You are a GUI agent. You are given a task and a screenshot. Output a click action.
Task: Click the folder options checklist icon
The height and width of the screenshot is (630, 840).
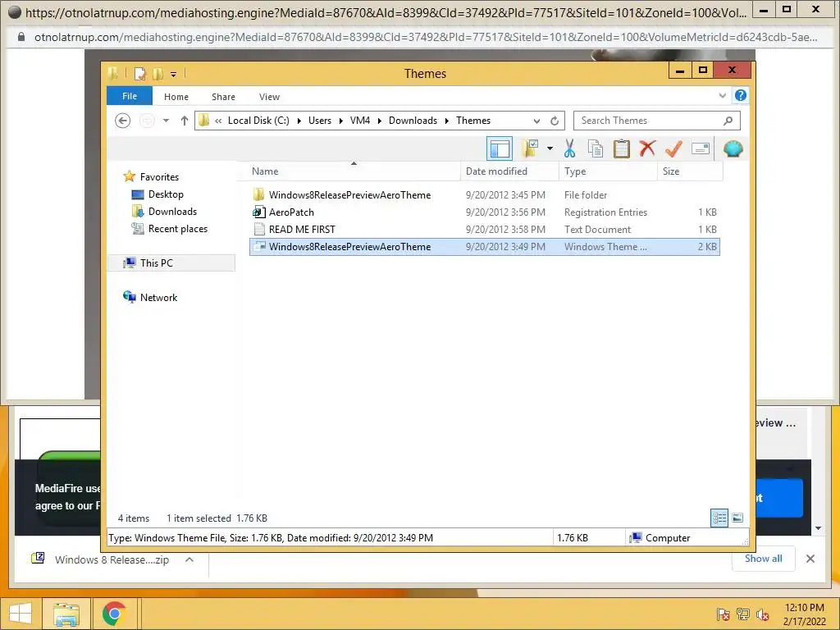pos(531,148)
